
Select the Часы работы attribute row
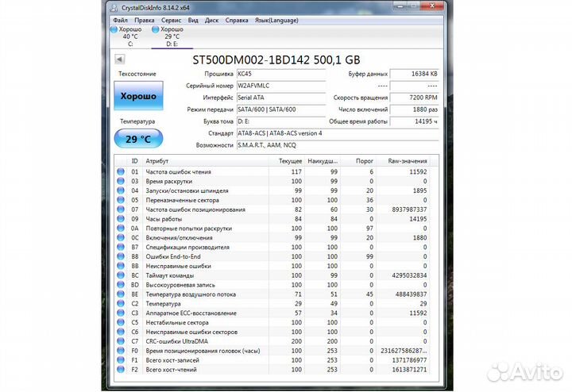[272, 219]
